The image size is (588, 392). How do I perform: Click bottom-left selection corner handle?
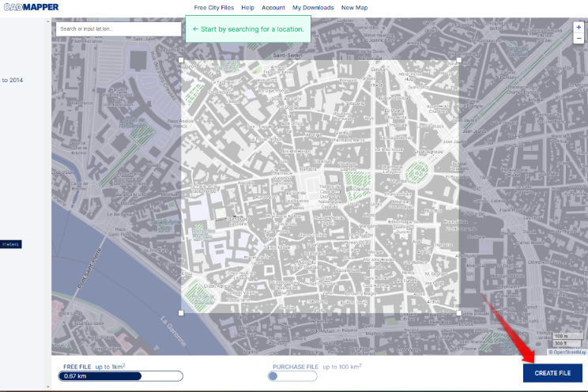coord(182,313)
